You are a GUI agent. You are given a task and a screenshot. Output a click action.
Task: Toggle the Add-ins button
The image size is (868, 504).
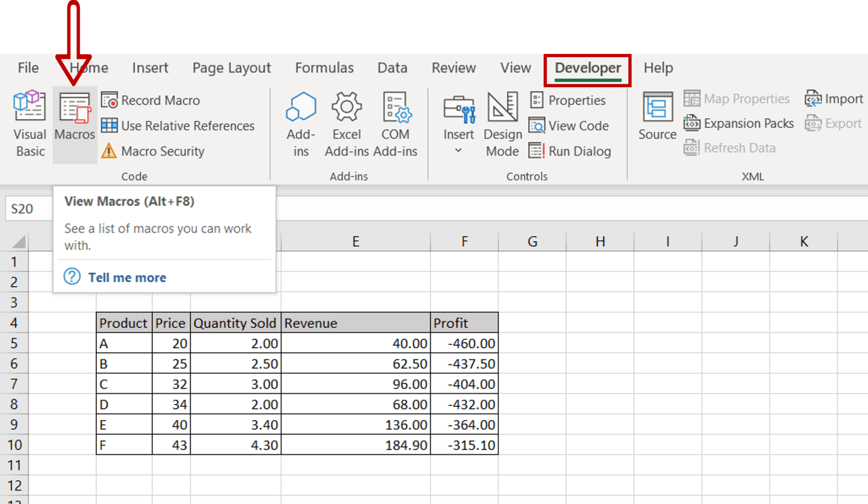pos(301,123)
